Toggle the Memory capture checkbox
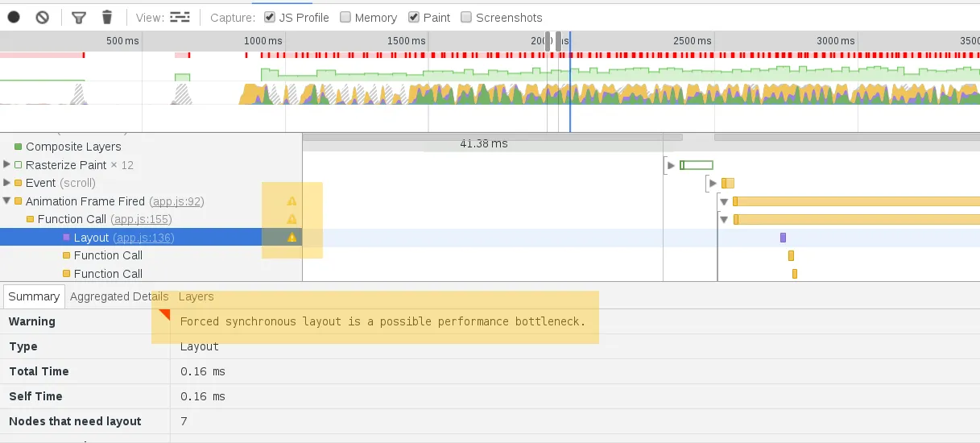Image resolution: width=980 pixels, height=443 pixels. 345,17
